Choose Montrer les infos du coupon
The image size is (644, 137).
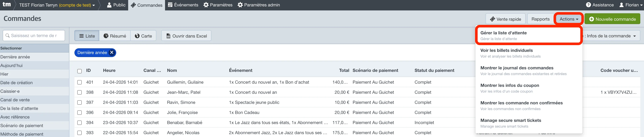pyautogui.click(x=529, y=88)
